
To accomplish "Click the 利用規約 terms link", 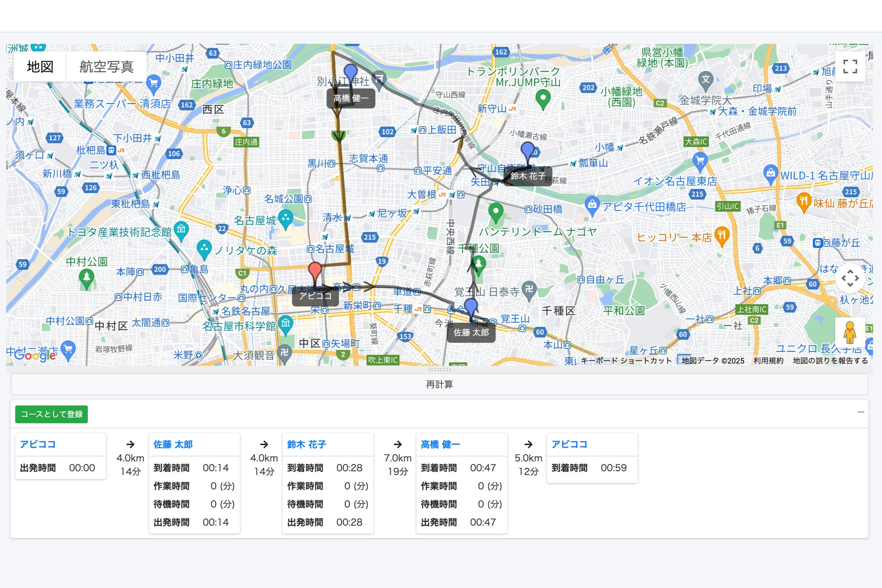I will [x=768, y=361].
